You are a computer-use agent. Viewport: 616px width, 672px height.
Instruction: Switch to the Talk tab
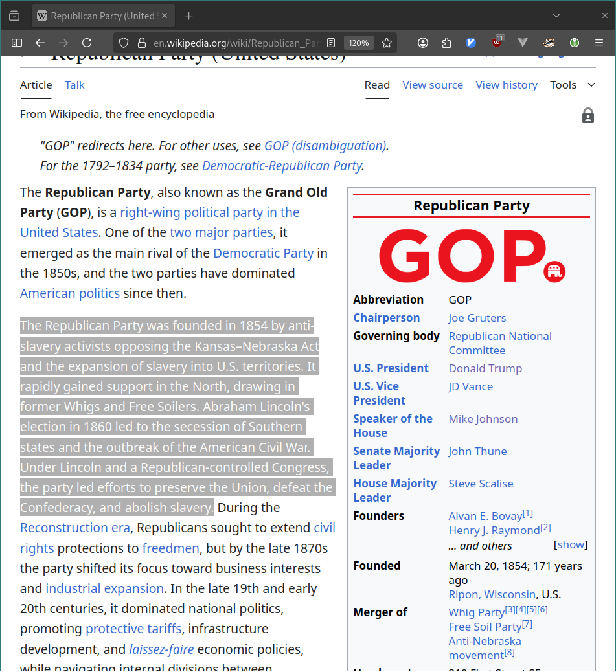74,85
